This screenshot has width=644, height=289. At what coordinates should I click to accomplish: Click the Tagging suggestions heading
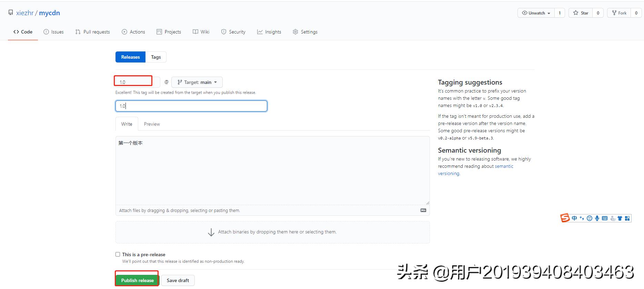click(470, 82)
